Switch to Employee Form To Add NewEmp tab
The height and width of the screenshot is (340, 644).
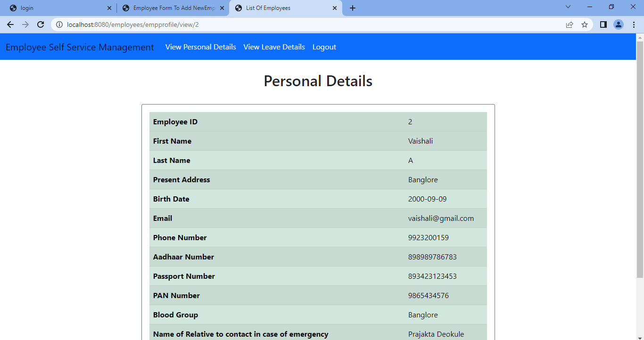[173, 8]
